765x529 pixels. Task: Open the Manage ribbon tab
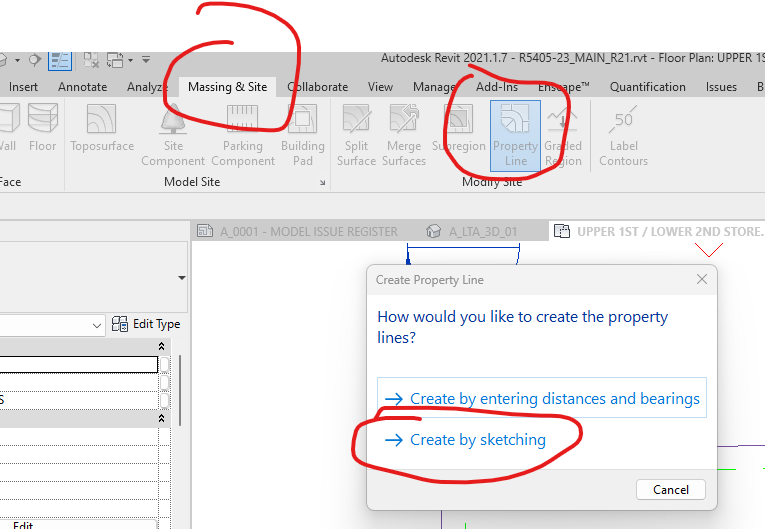click(434, 87)
